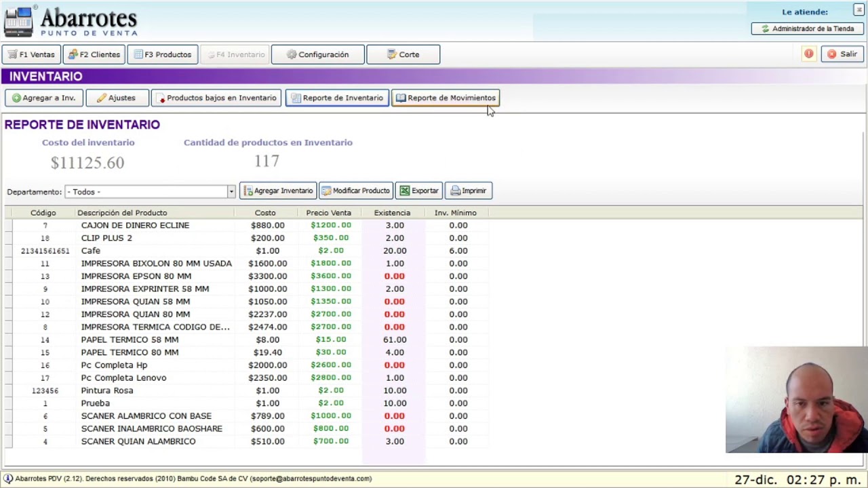Image resolution: width=868 pixels, height=488 pixels.
Task: Click the code 123456 cell
Action: tap(45, 390)
